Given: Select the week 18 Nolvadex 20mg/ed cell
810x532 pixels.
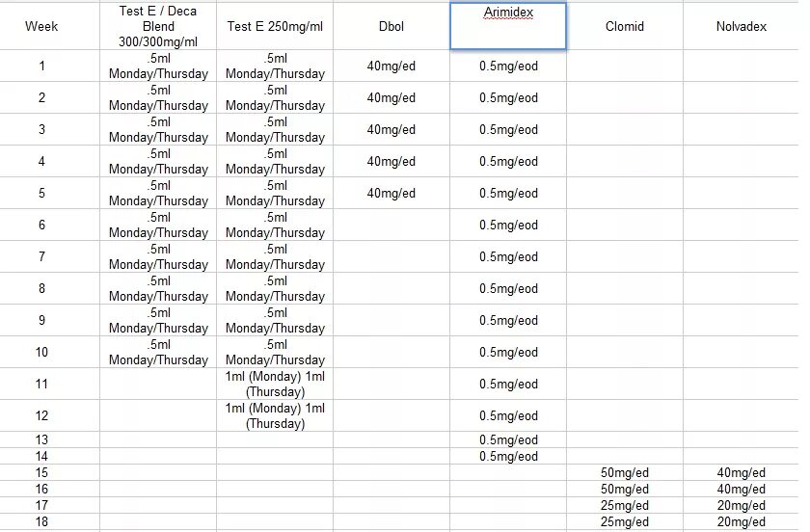Looking at the screenshot, I should pos(742,521).
